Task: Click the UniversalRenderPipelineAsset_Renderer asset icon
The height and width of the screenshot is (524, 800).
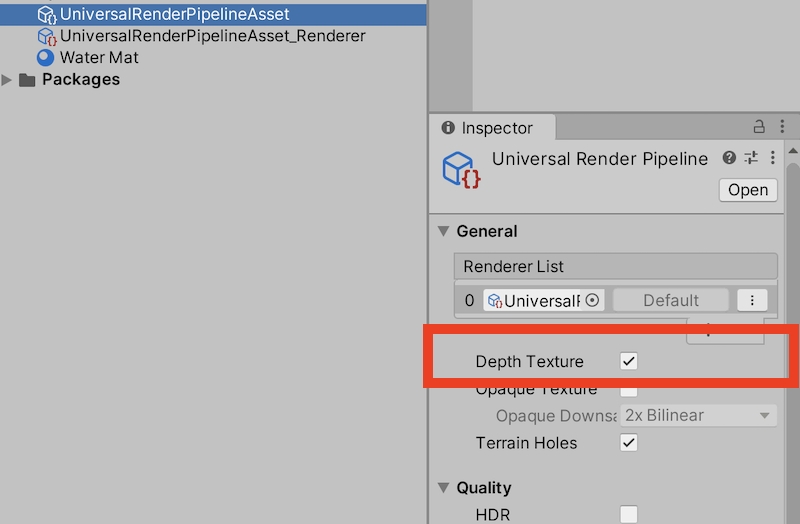Action: click(x=47, y=36)
